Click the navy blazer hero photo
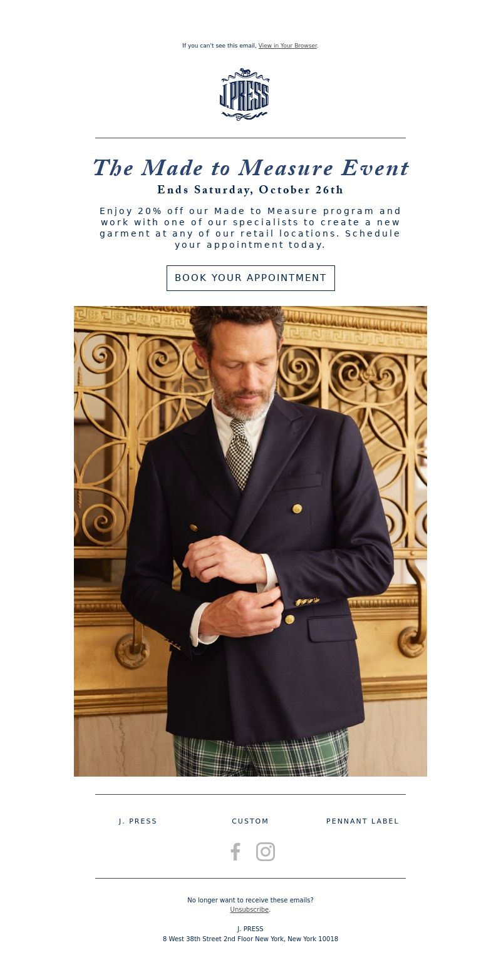Viewport: 501px width, 980px height. [x=250, y=541]
